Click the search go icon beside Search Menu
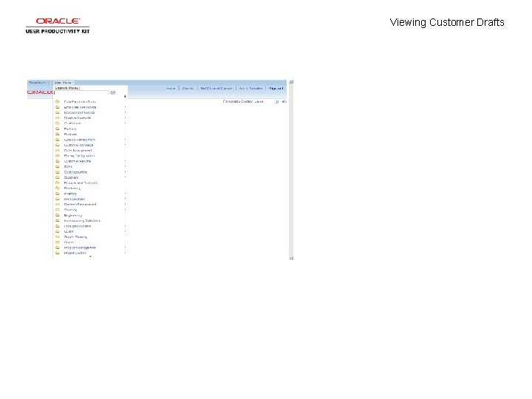Image resolution: width=532 pixels, height=399 pixels. click(x=113, y=92)
